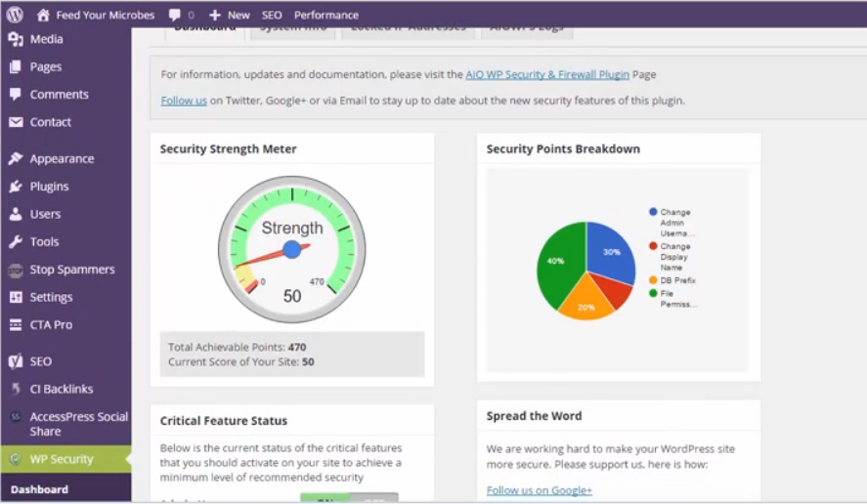Open Tools menu item
The width and height of the screenshot is (867, 504).
click(44, 241)
